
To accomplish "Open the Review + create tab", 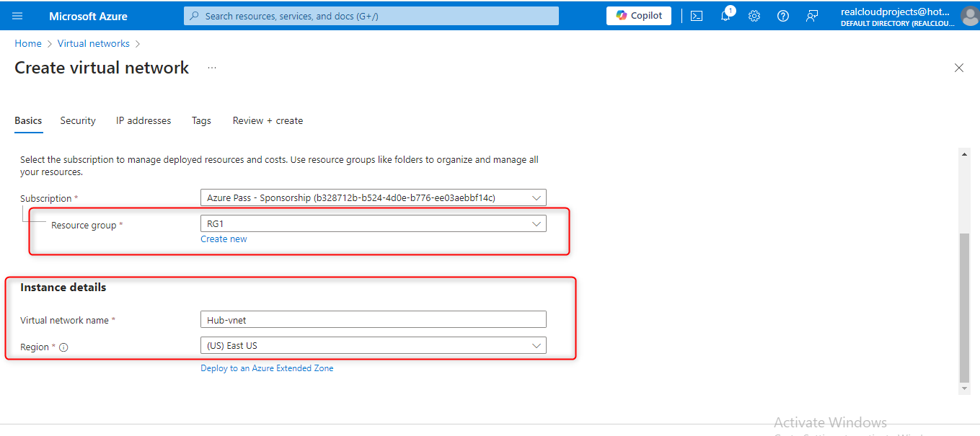I will pos(268,120).
